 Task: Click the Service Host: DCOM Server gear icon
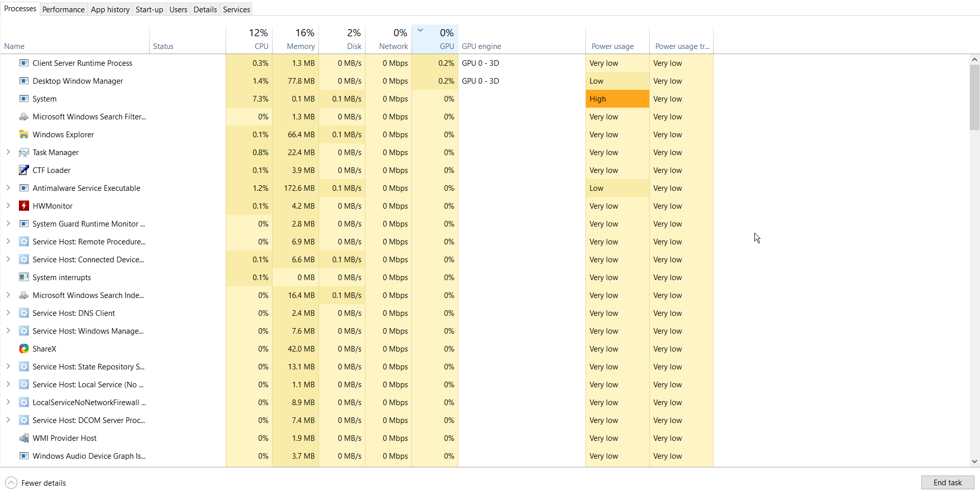click(x=23, y=420)
